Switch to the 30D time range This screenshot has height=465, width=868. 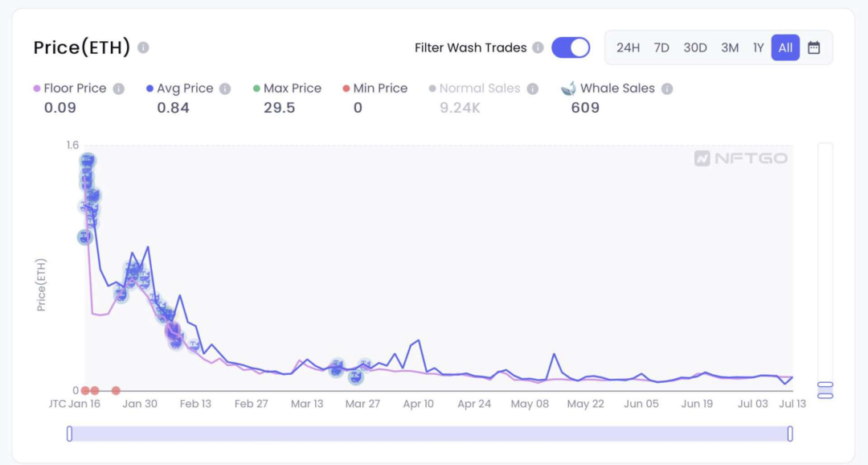pyautogui.click(x=695, y=47)
